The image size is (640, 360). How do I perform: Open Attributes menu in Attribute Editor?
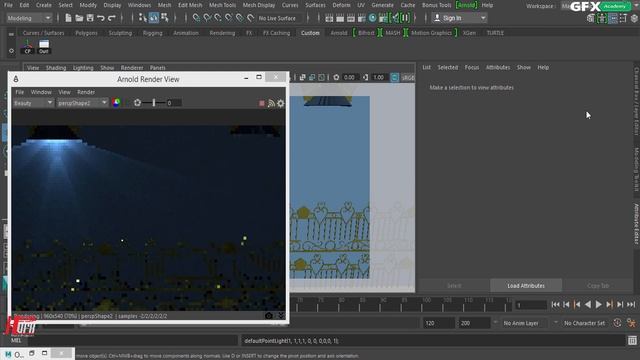[x=498, y=67]
